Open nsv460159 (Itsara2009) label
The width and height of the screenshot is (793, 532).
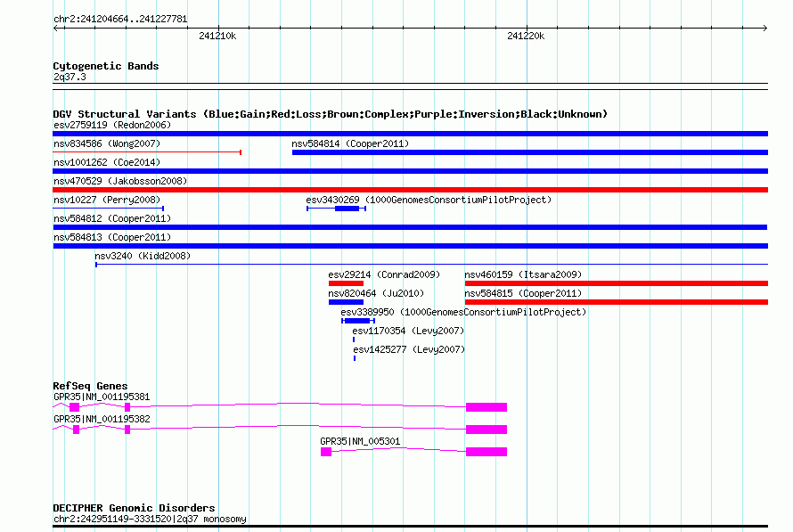(x=523, y=274)
